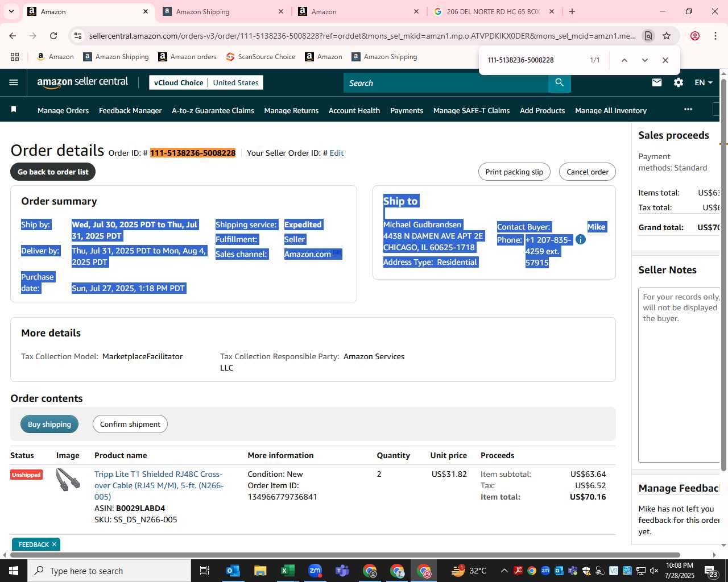Image resolution: width=728 pixels, height=582 pixels.
Task: Dismiss the FEEDBACK tab with its X
Action: (54, 544)
